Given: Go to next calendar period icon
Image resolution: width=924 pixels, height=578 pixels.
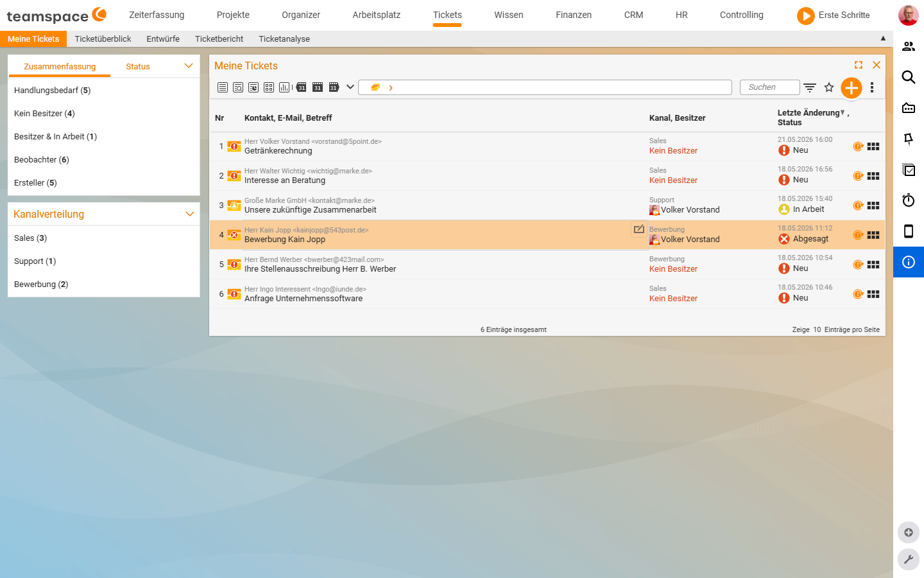Looking at the screenshot, I should 334,87.
